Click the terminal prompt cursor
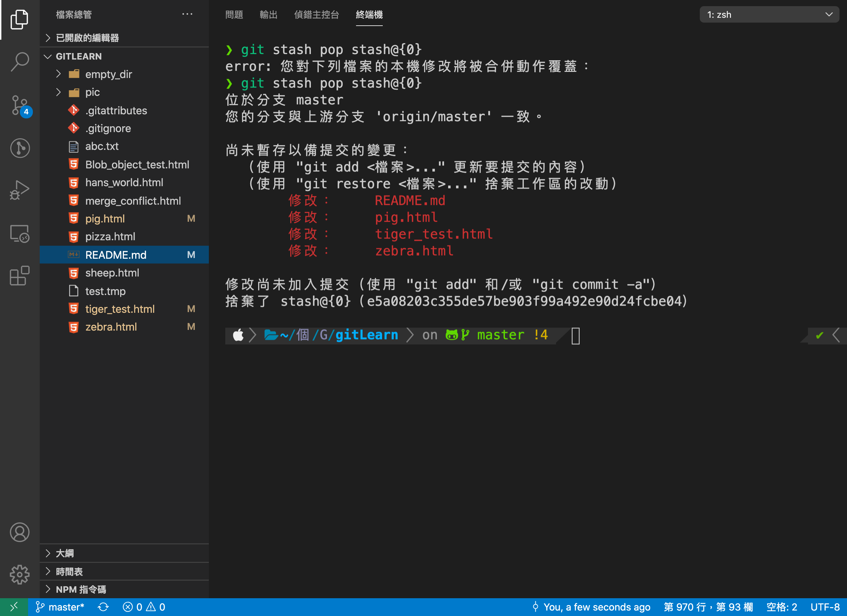Image resolution: width=847 pixels, height=616 pixels. tap(576, 336)
